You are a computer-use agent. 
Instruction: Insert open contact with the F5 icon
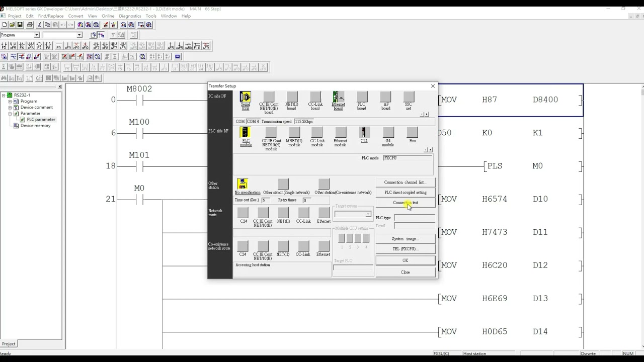pos(5,46)
